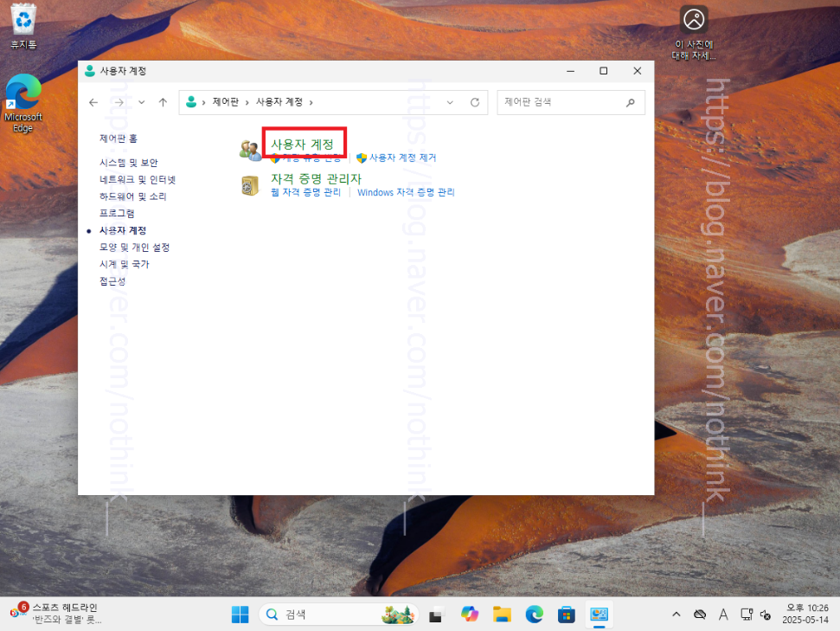The height and width of the screenshot is (631, 840).
Task: Open '이 사진에 대해 자세...' desktop icon
Action: 694,33
